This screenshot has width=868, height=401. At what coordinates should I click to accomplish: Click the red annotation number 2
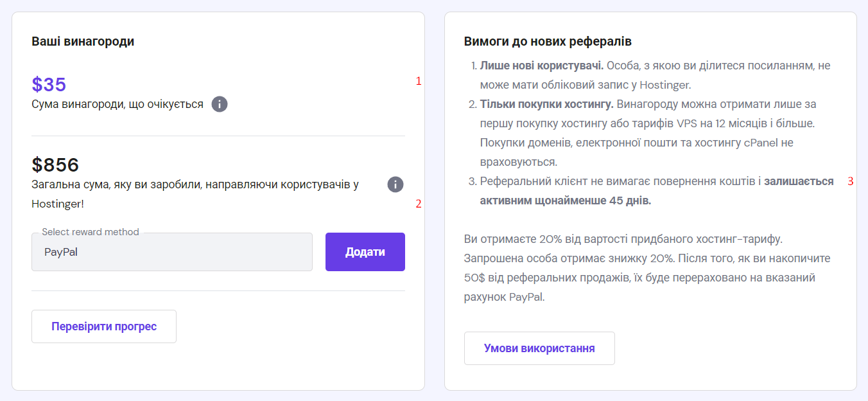coord(419,204)
